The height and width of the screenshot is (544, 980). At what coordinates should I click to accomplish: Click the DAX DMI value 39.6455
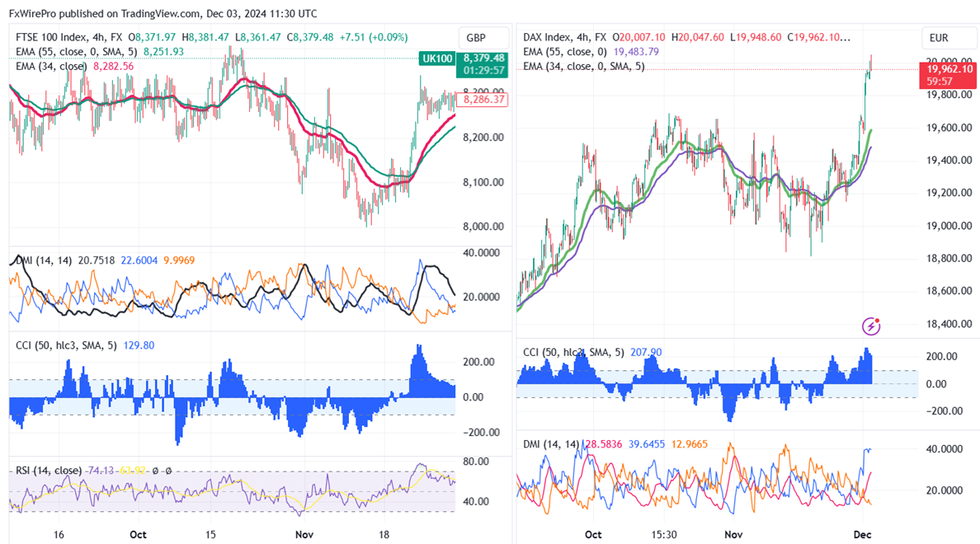(646, 444)
